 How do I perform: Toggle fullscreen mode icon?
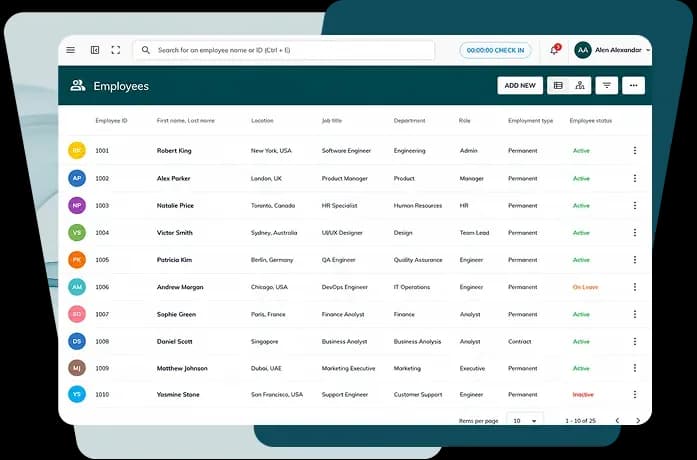[x=116, y=50]
